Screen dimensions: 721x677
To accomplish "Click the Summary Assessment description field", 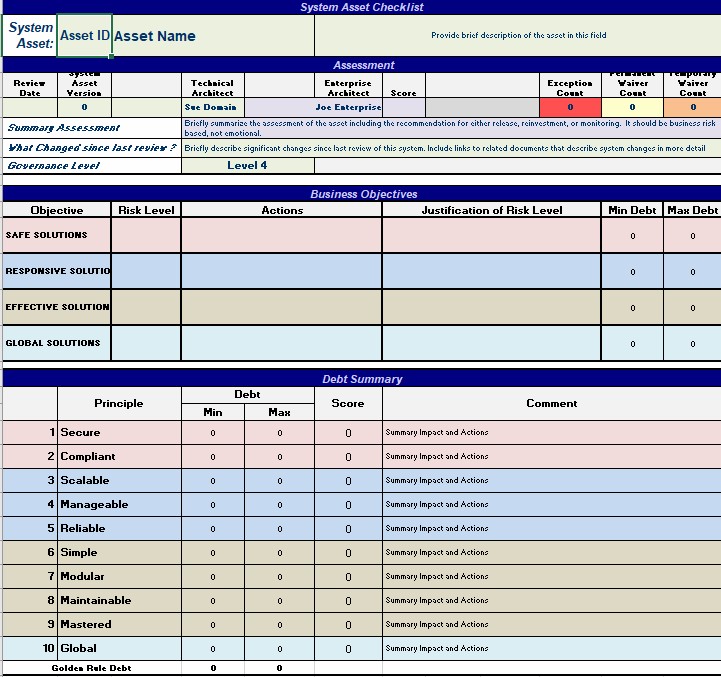I will [450, 127].
